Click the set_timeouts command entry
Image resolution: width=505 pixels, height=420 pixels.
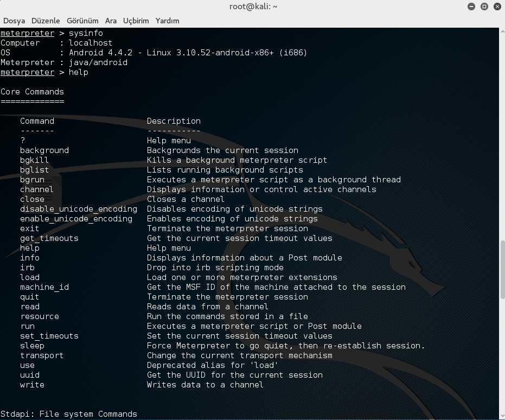(49, 336)
